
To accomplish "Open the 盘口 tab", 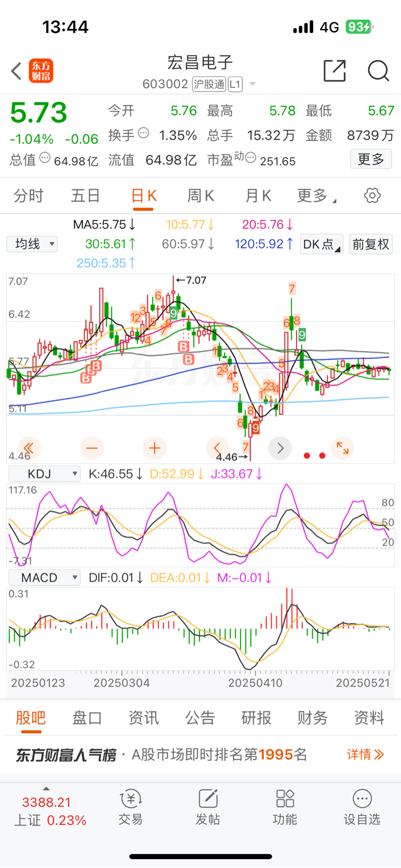I will click(87, 718).
